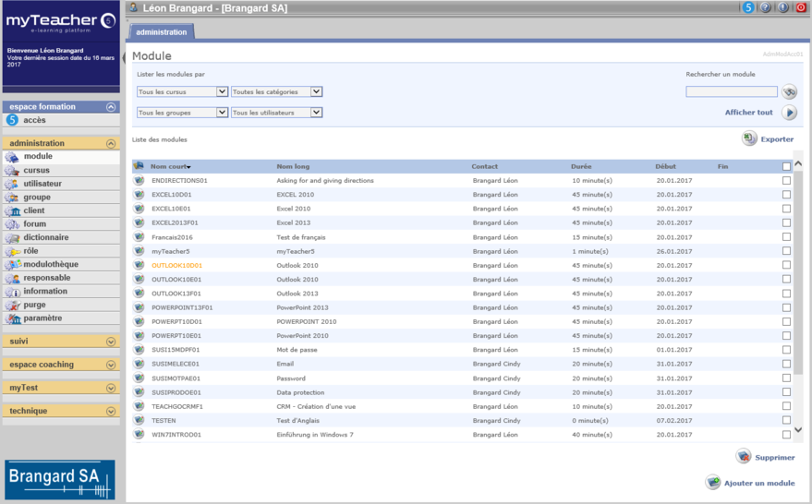Screen dimensions: 812x504
Task: Expand the suivi sidebar section
Action: pos(111,342)
